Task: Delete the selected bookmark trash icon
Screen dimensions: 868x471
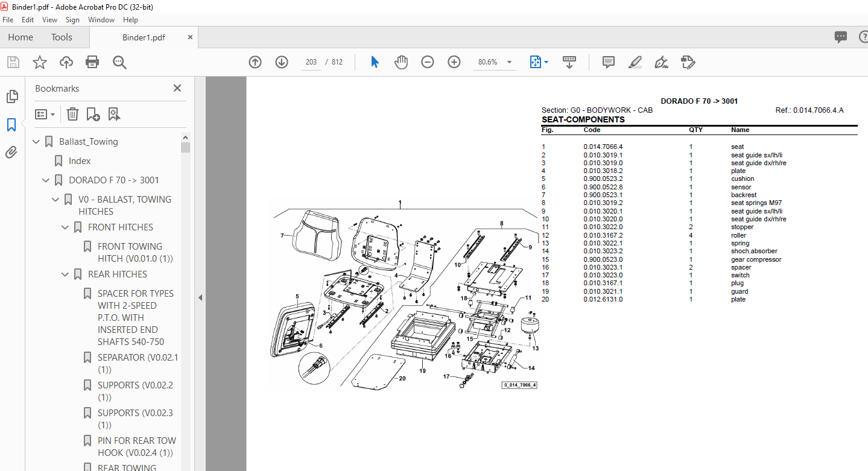Action: (72, 114)
